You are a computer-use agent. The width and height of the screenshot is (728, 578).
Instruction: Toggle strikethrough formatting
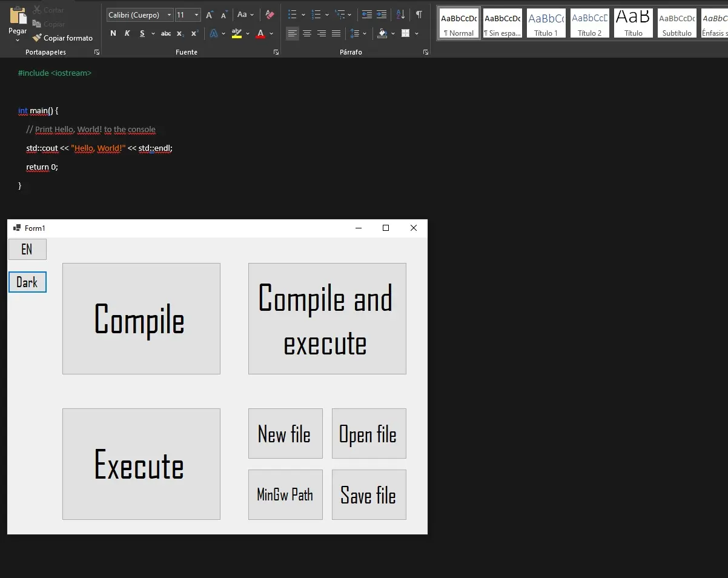pyautogui.click(x=165, y=33)
